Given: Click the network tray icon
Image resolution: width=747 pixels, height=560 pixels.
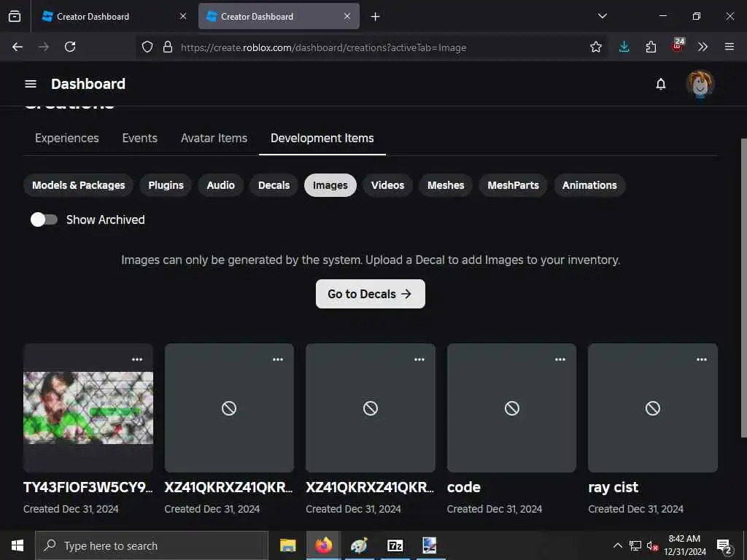Looking at the screenshot, I should [635, 545].
